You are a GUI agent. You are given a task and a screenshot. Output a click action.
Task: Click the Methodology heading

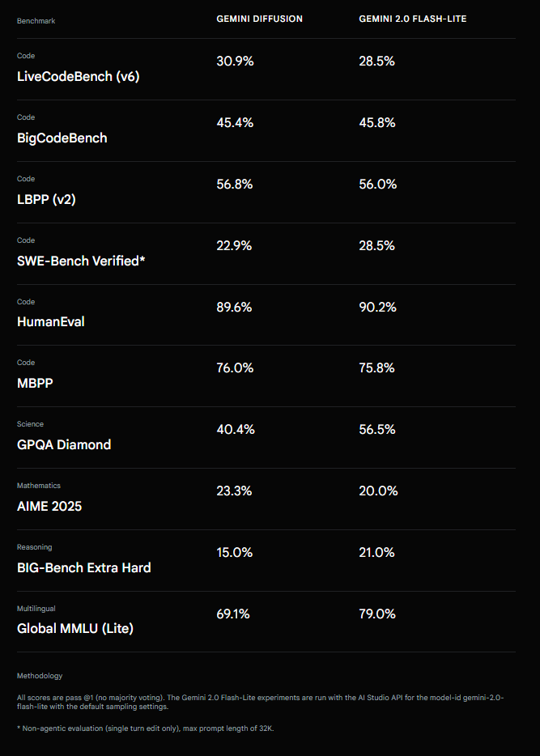tap(40, 676)
